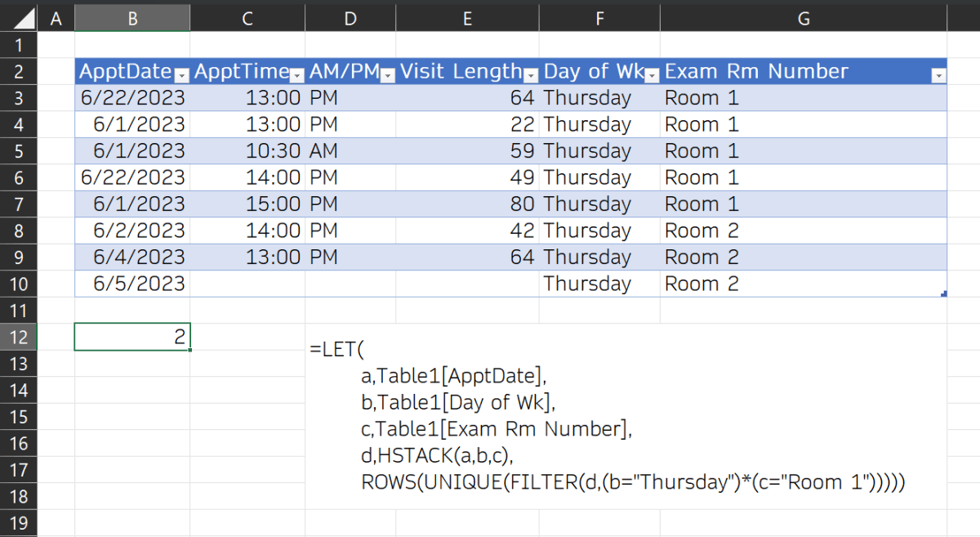Click the 6/5/2023 date cell

(x=132, y=284)
